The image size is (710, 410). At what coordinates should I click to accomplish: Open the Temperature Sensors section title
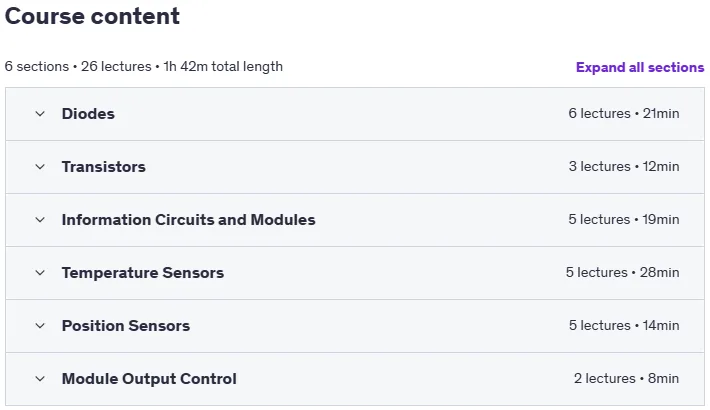click(143, 273)
